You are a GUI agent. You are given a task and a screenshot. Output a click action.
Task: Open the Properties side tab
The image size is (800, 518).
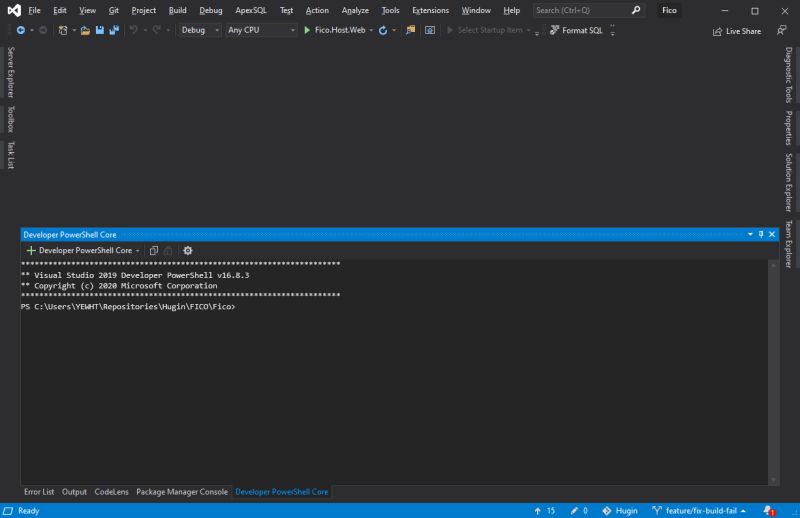[789, 128]
